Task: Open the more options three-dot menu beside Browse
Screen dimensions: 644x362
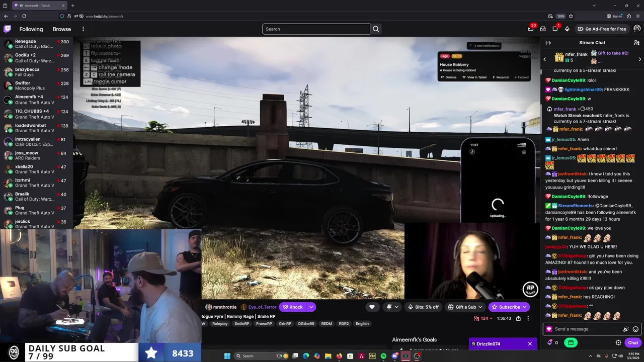Action: pyautogui.click(x=83, y=29)
